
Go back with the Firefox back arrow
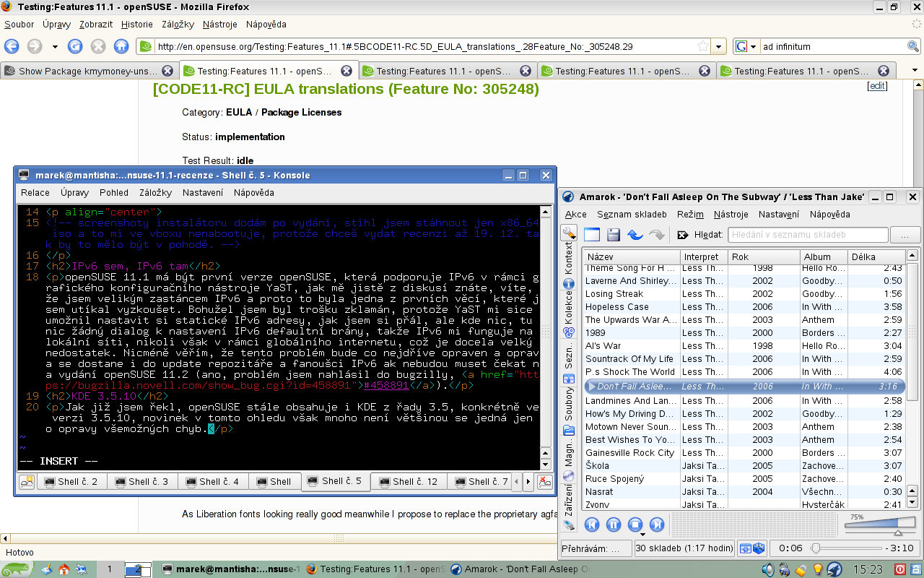11,46
